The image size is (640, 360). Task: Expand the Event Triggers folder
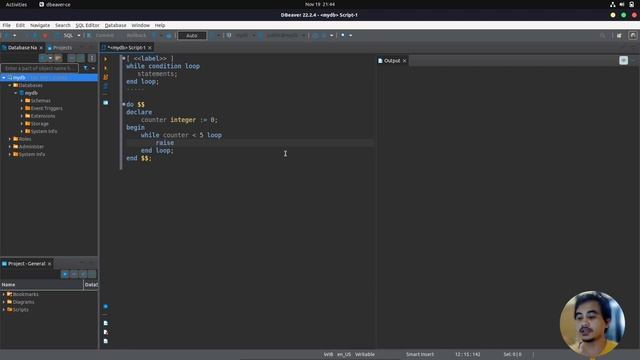[22, 108]
